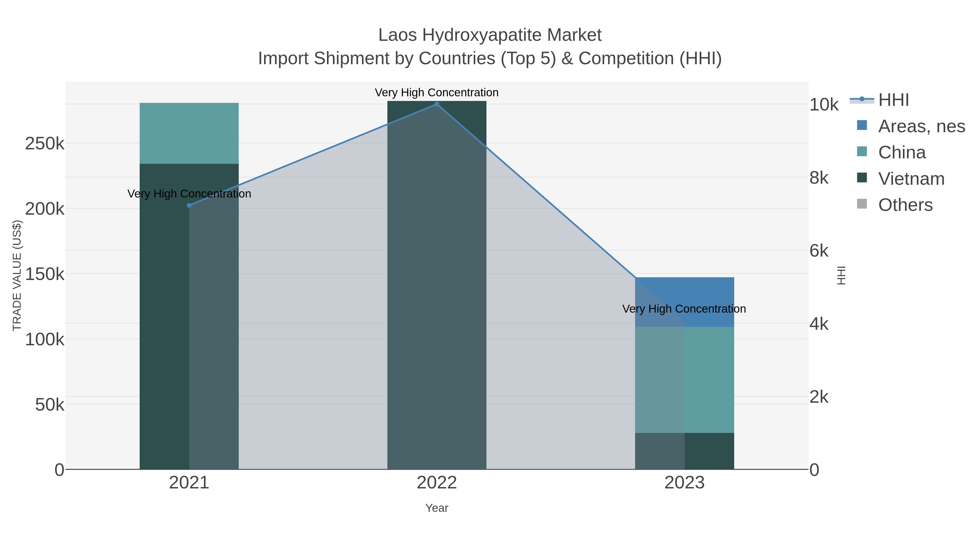Toggle the China legend entry
Image resolution: width=980 pixels, height=551 pixels.
[891, 152]
